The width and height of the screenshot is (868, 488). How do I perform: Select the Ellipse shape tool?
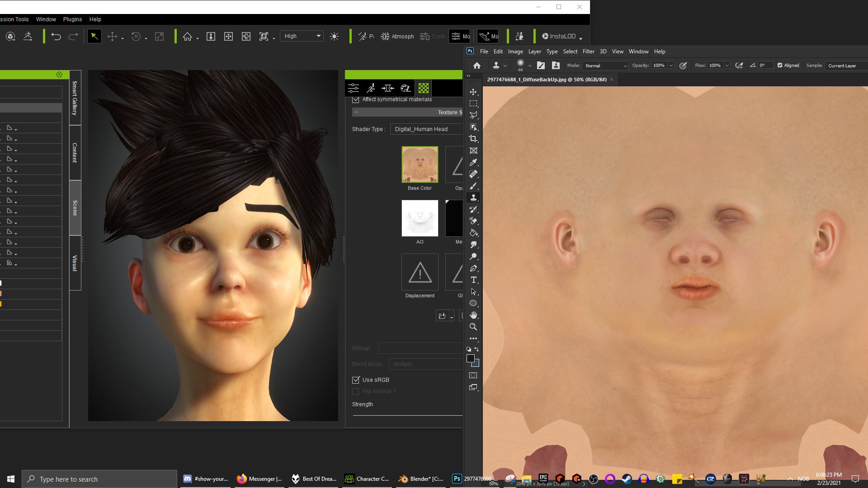pos(473,303)
